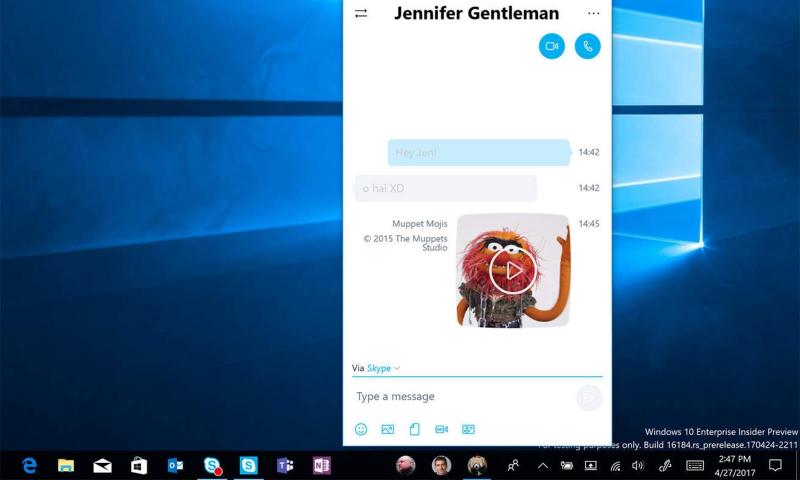800x480 pixels.
Task: Click the video message icon
Action: click(441, 430)
